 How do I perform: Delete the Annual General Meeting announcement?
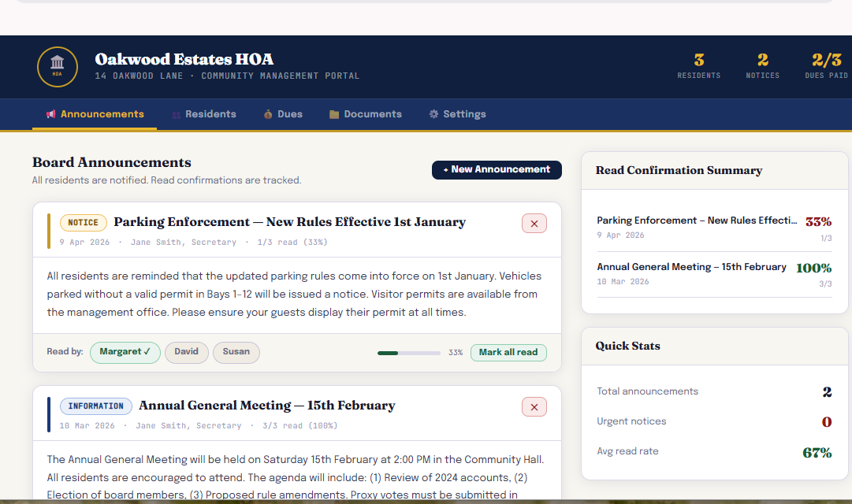pyautogui.click(x=534, y=407)
